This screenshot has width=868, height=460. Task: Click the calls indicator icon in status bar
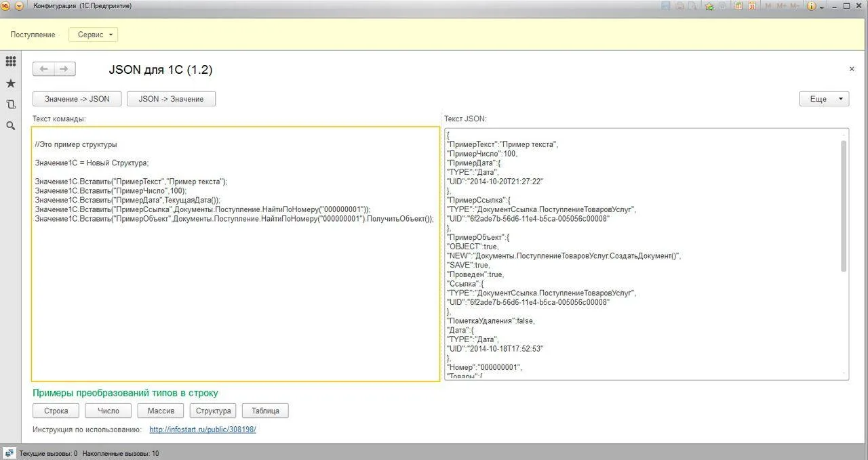(x=9, y=453)
